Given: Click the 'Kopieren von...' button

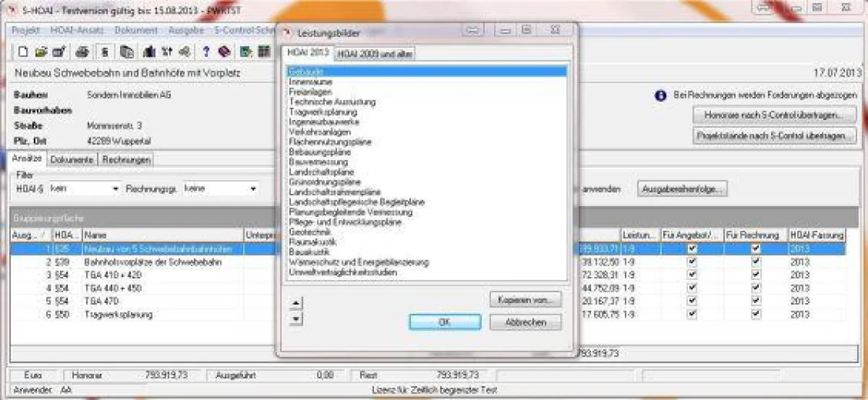Looking at the screenshot, I should click(525, 299).
